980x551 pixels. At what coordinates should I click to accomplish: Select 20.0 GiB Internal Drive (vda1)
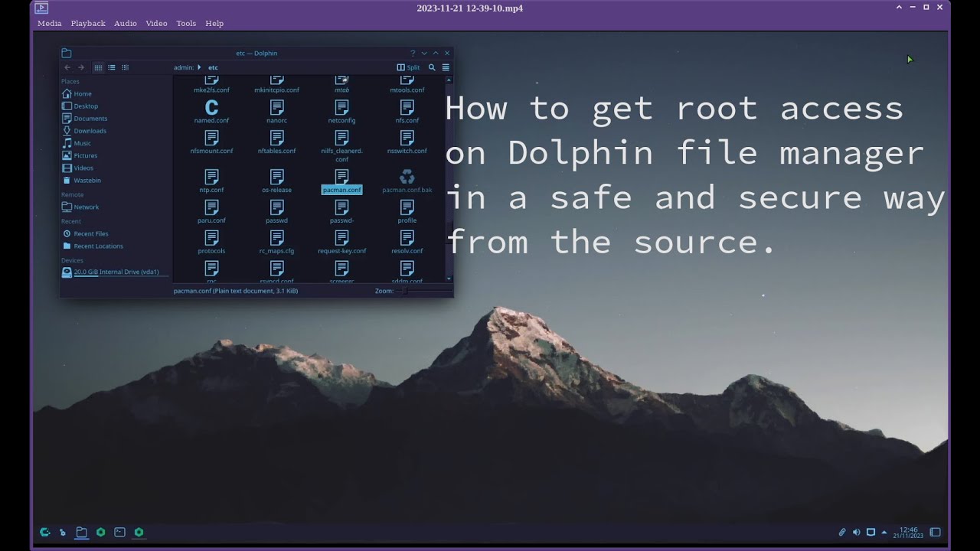pyautogui.click(x=116, y=272)
